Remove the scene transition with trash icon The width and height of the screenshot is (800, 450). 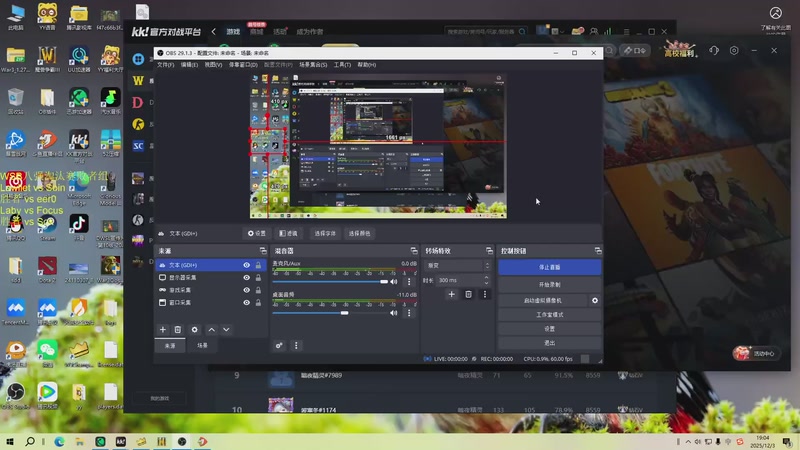[x=468, y=294]
